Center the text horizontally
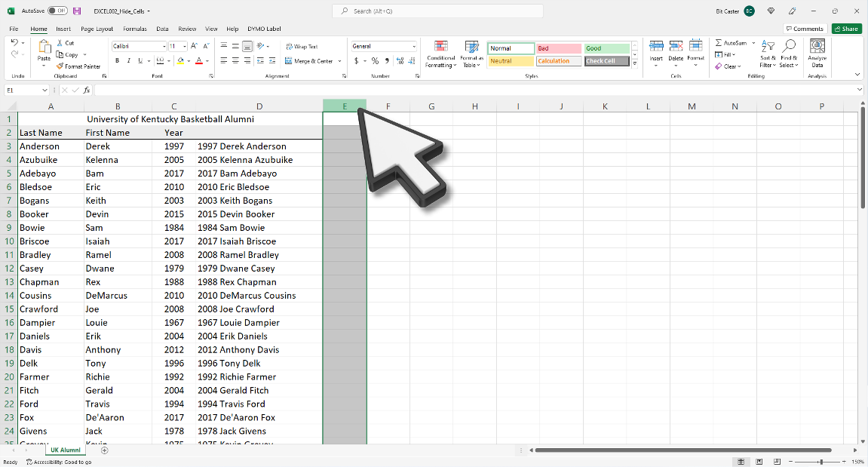 point(235,61)
